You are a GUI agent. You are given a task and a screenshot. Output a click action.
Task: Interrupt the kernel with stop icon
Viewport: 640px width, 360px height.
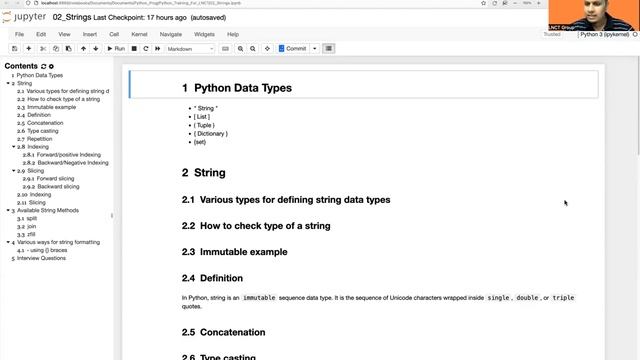pos(134,49)
